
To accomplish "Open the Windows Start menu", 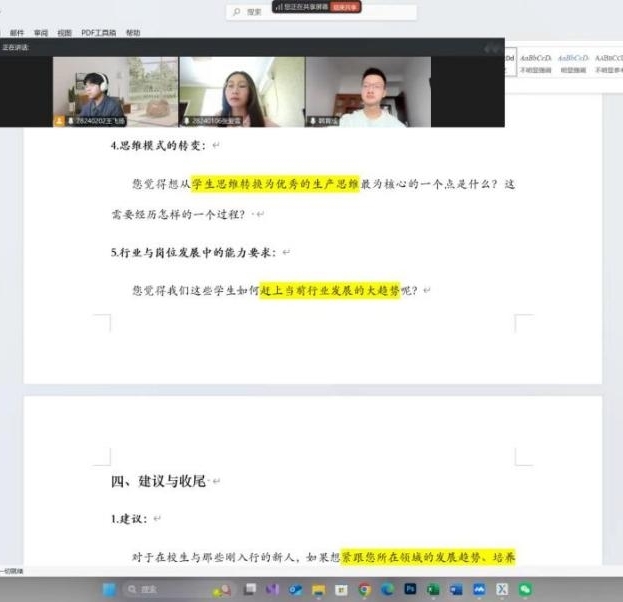I will (x=108, y=590).
